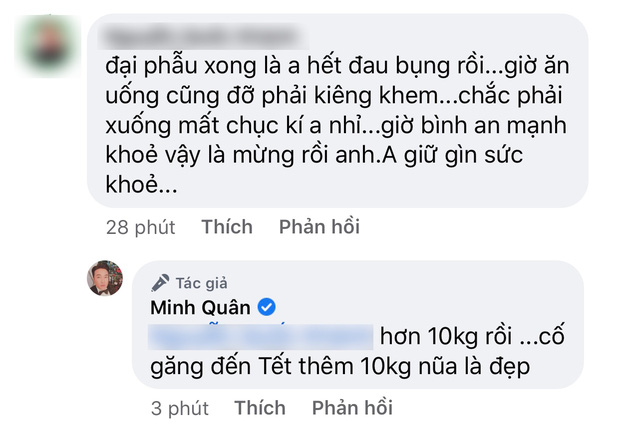This screenshot has height=425, width=620.
Task: Open the blurred tagged name in reply
Action: (x=260, y=334)
